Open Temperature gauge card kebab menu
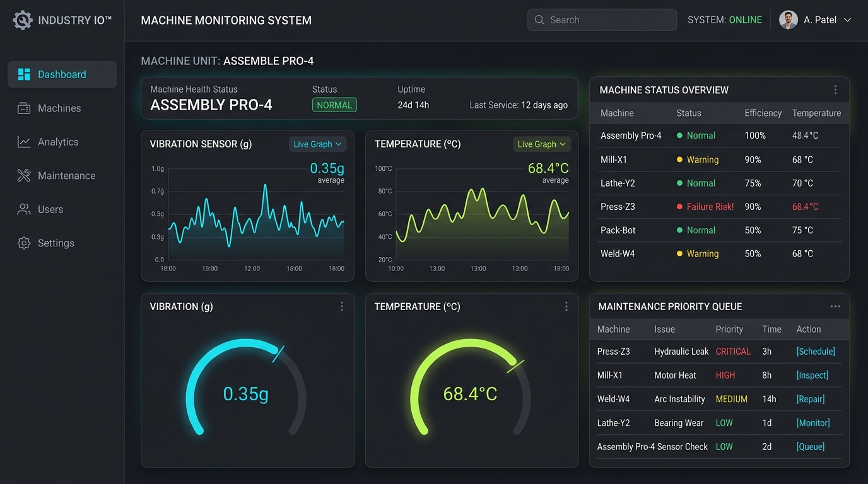This screenshot has width=868, height=484. tap(566, 306)
